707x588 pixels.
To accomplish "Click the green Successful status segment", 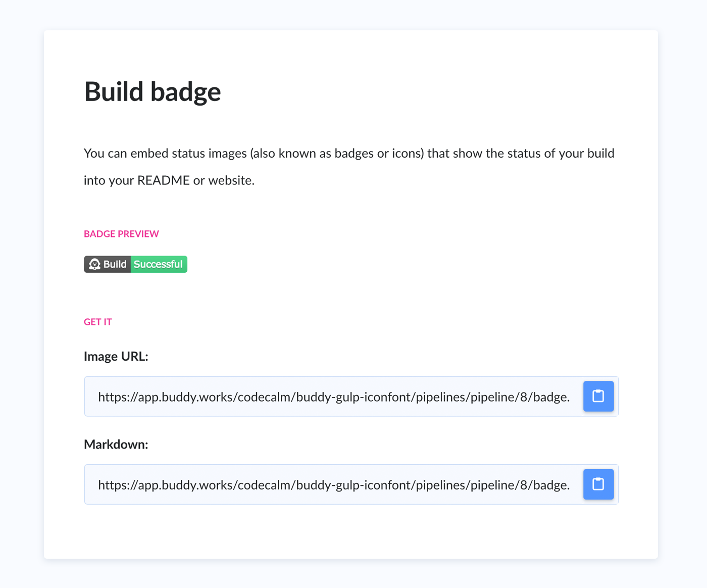I will click(159, 264).
